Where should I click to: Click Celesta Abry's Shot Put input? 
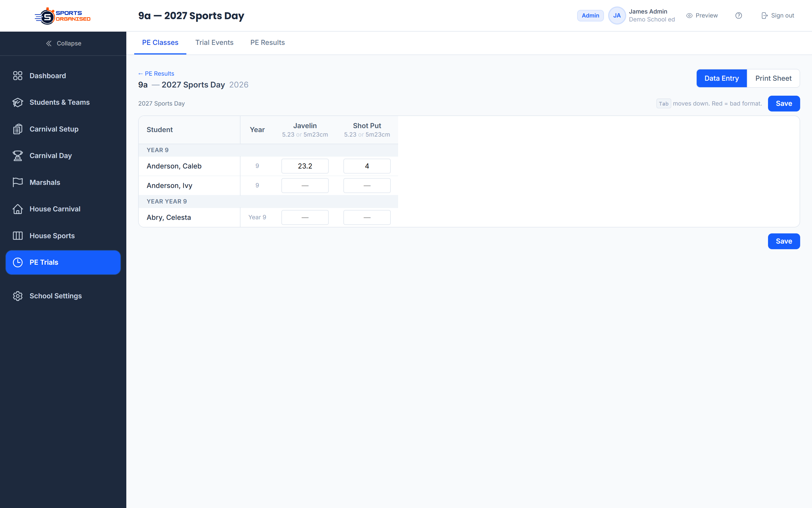pyautogui.click(x=367, y=217)
